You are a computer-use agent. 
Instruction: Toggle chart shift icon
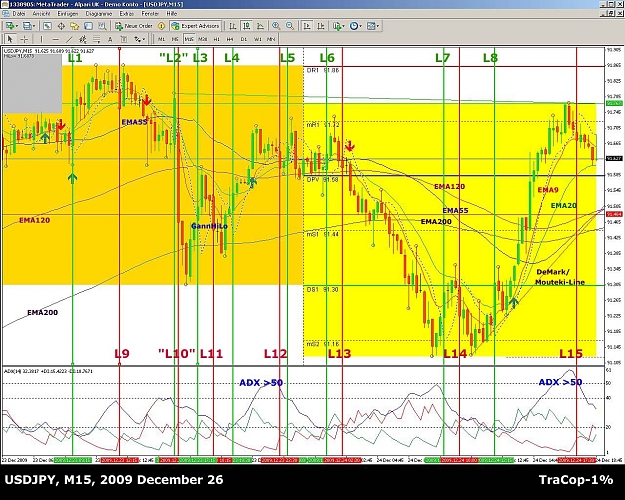[320, 26]
